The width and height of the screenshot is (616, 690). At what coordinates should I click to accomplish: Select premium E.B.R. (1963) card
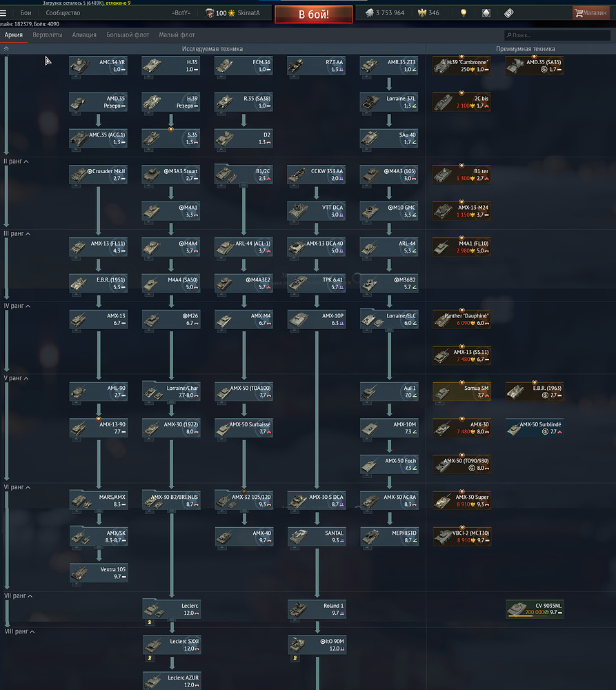534,392
